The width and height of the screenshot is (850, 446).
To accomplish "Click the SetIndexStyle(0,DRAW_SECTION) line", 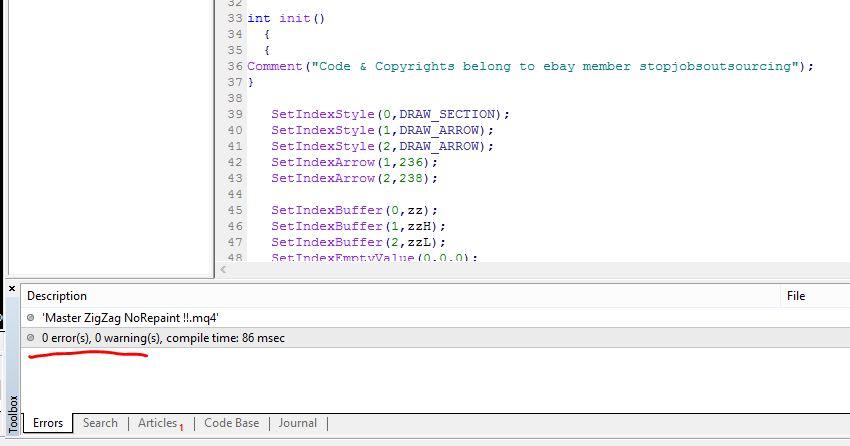I will tap(390, 114).
